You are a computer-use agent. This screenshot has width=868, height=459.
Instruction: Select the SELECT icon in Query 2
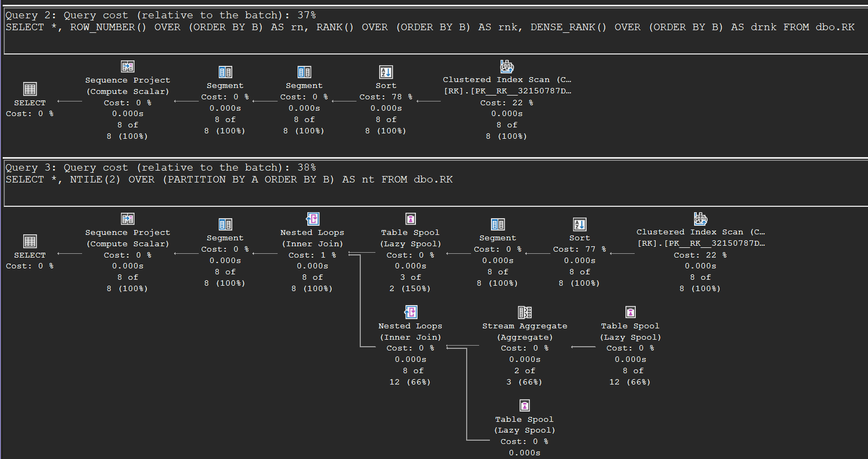30,89
